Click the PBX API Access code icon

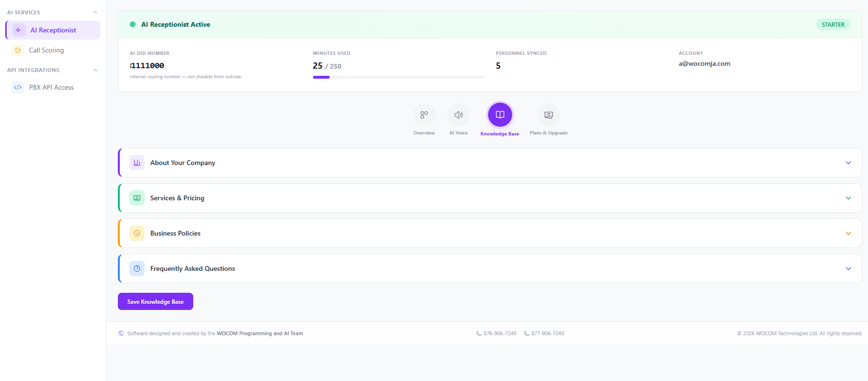tap(18, 87)
